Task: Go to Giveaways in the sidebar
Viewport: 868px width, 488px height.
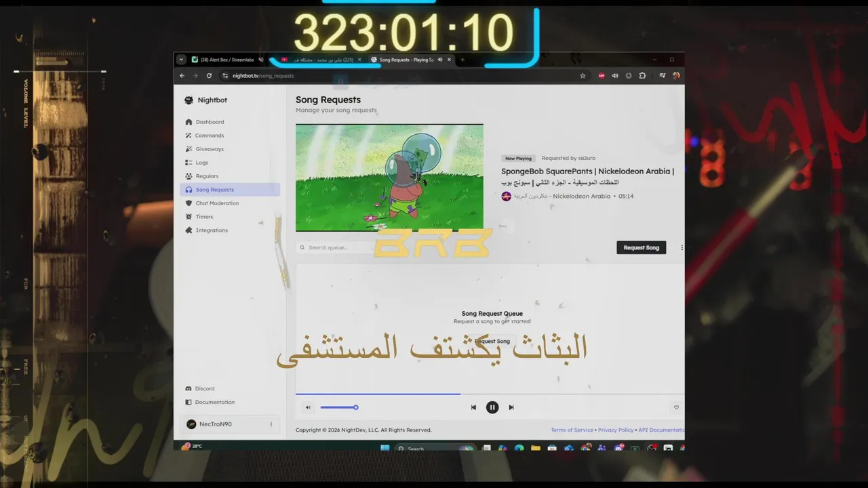Action: pyautogui.click(x=210, y=149)
